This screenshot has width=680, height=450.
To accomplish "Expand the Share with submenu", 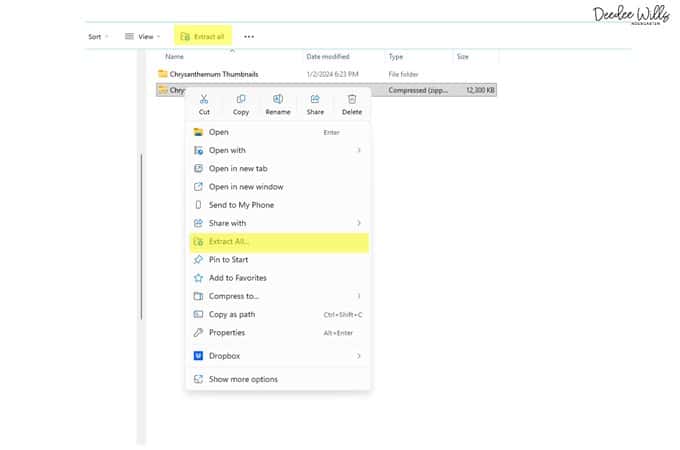I will point(279,223).
